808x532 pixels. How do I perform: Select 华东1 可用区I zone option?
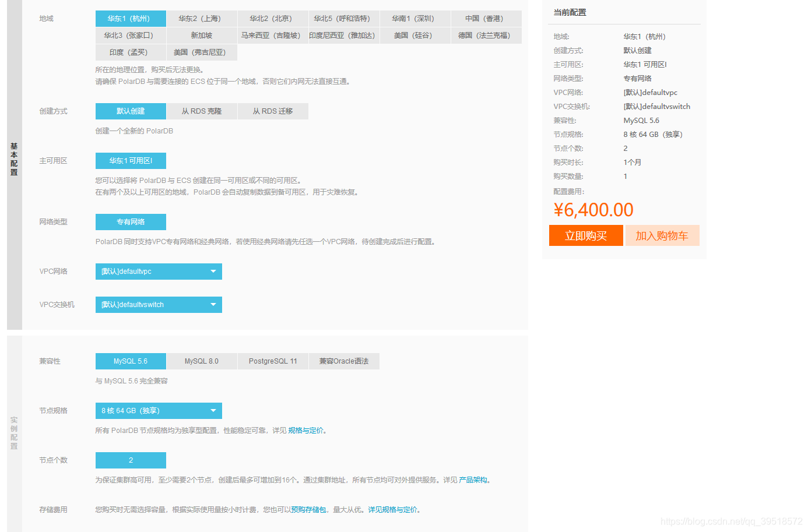(131, 161)
